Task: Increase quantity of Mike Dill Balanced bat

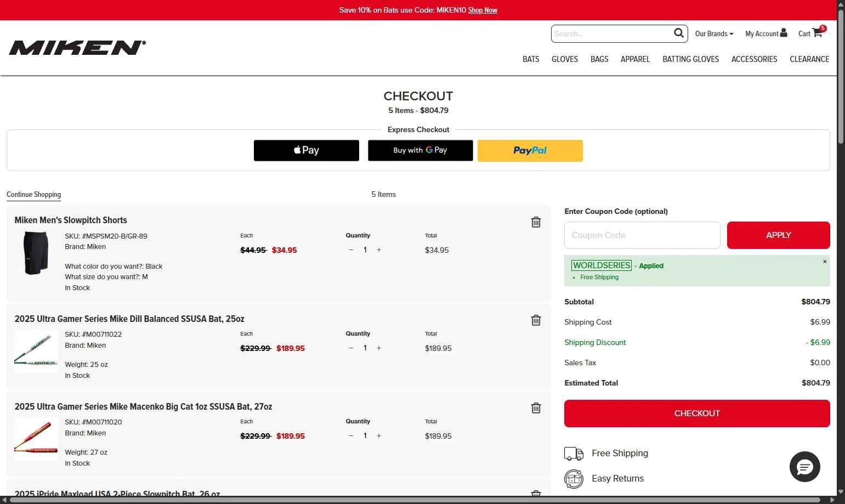Action: [x=379, y=348]
